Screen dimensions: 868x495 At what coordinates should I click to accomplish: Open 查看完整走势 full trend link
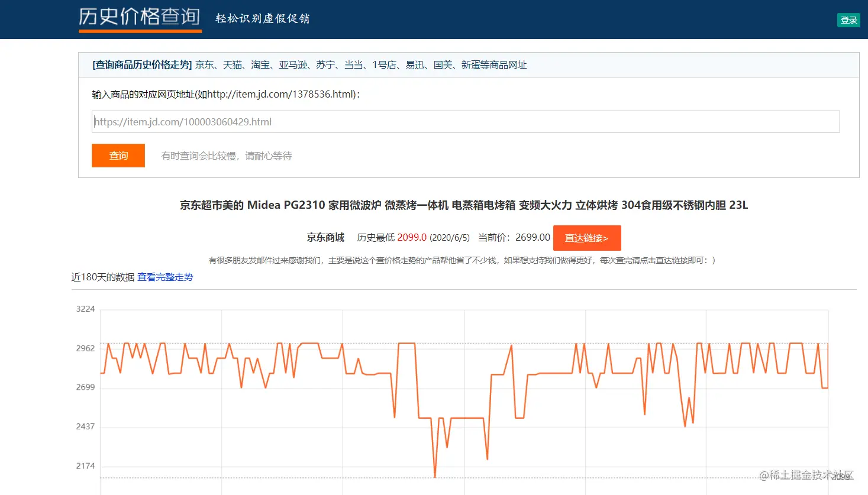[165, 277]
